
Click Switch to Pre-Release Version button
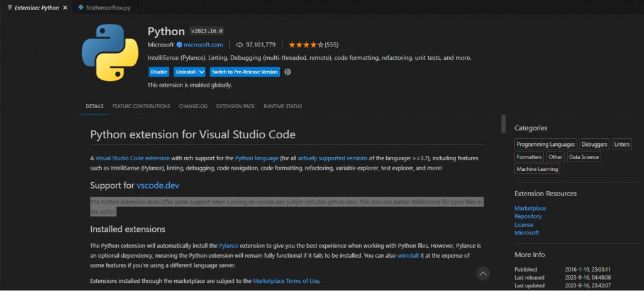(245, 72)
